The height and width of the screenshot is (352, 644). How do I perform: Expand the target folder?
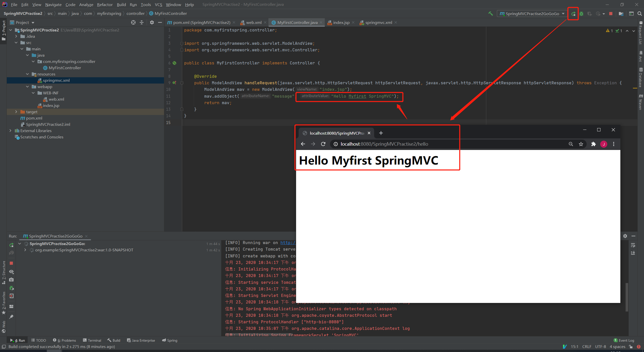pos(16,112)
